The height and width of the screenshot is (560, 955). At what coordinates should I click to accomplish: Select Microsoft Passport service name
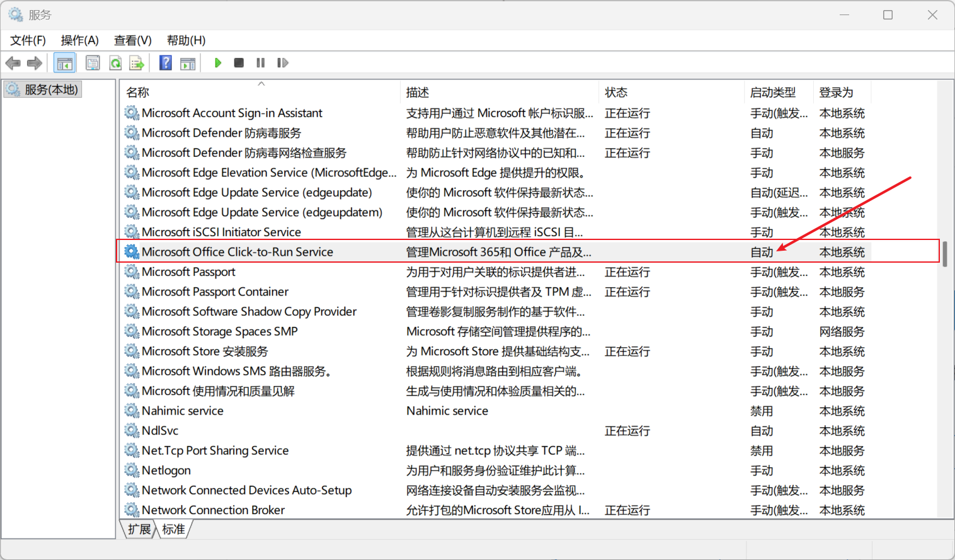pyautogui.click(x=188, y=271)
